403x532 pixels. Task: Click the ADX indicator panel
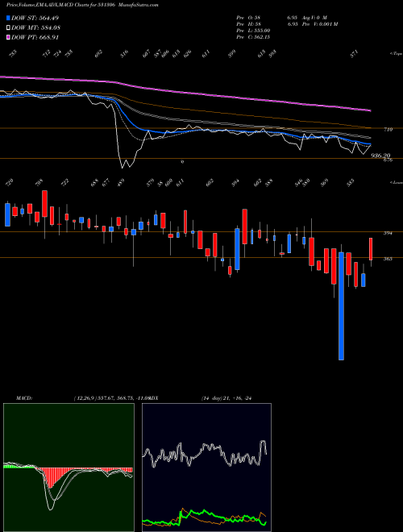206,468
